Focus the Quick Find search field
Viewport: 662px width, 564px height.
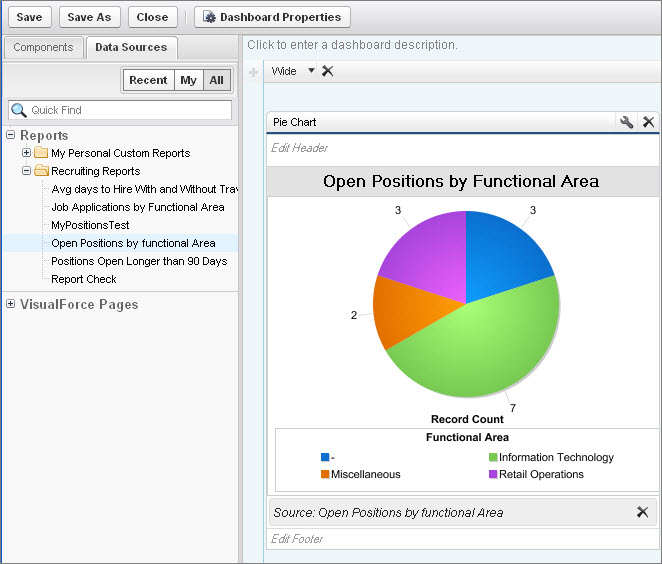tap(120, 110)
